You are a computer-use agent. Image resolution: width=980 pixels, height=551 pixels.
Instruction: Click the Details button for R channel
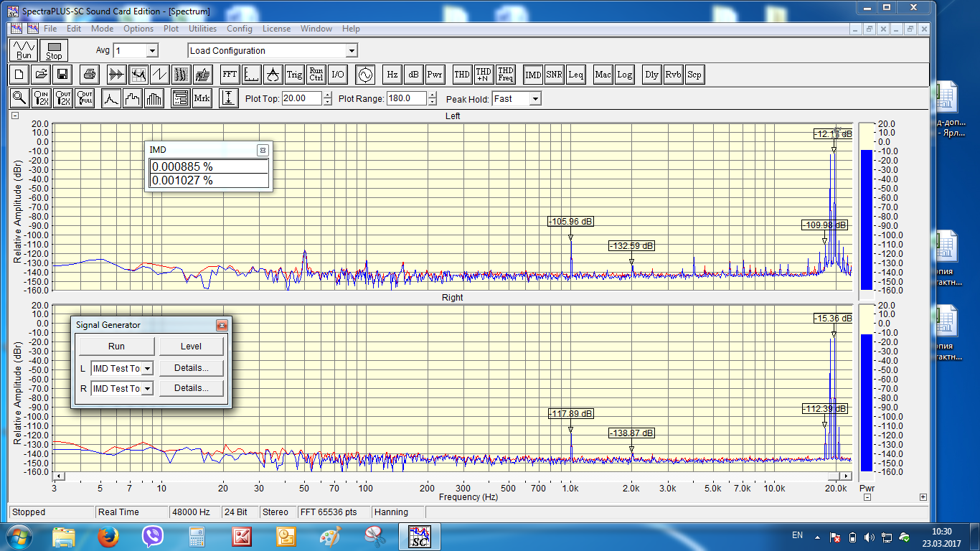(x=191, y=388)
